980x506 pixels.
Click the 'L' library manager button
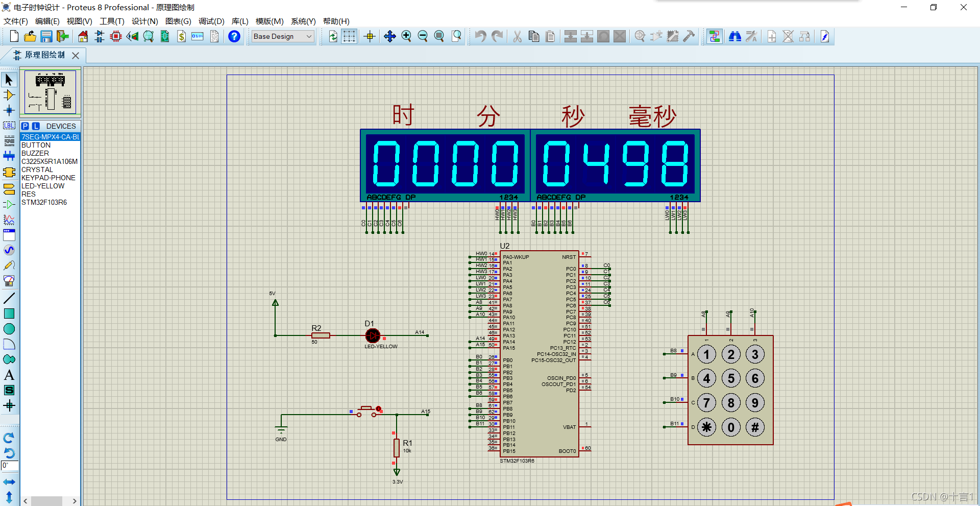tap(36, 126)
